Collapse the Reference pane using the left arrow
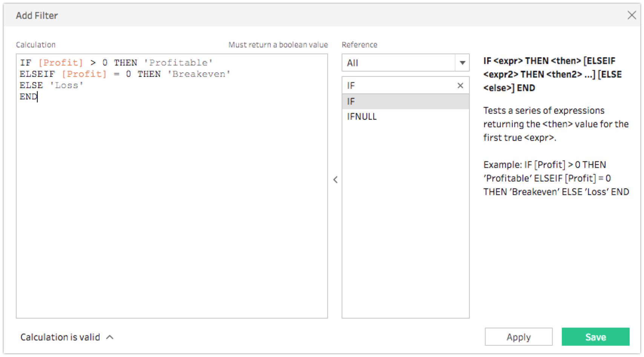The image size is (644, 357). 335,180
